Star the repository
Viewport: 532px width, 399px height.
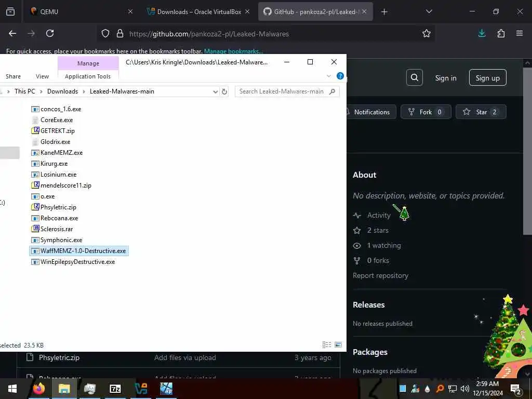[481, 112]
